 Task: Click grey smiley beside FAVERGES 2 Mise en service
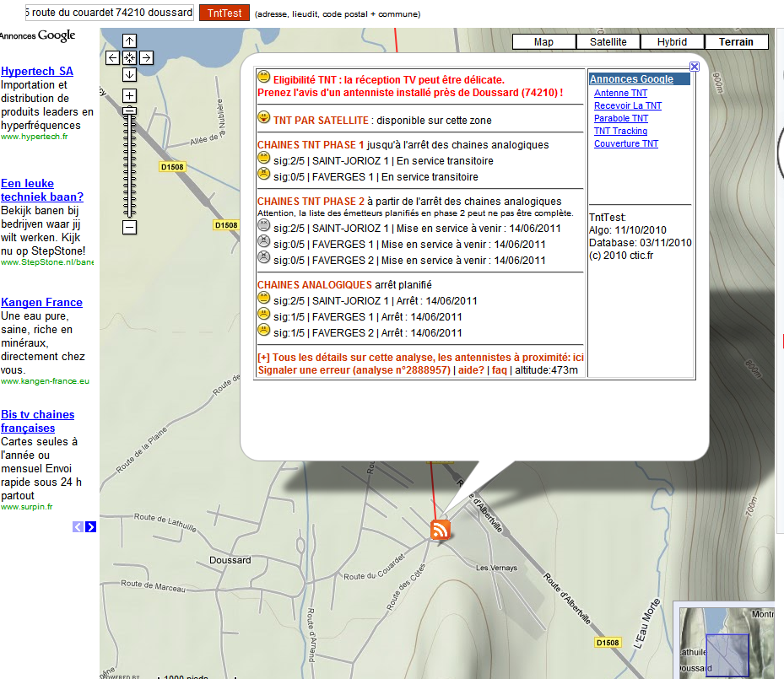pos(264,258)
